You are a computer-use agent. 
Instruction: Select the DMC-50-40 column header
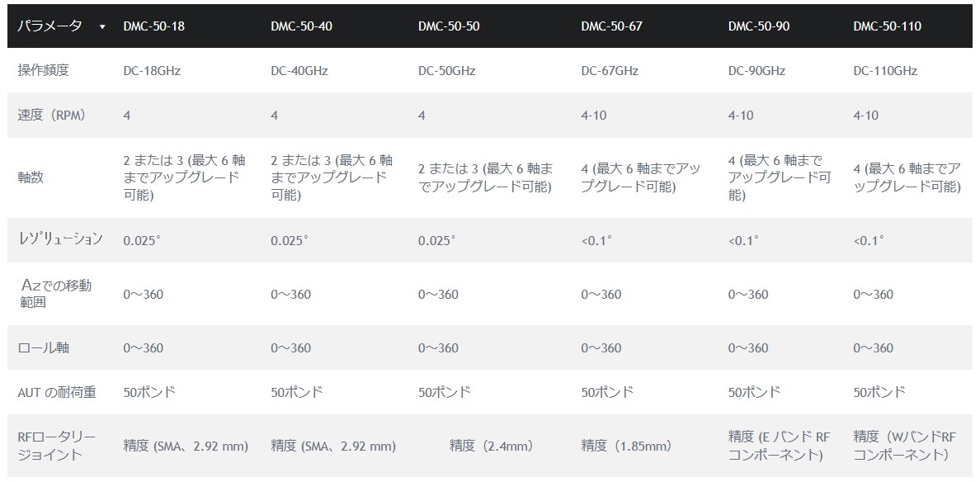(301, 26)
